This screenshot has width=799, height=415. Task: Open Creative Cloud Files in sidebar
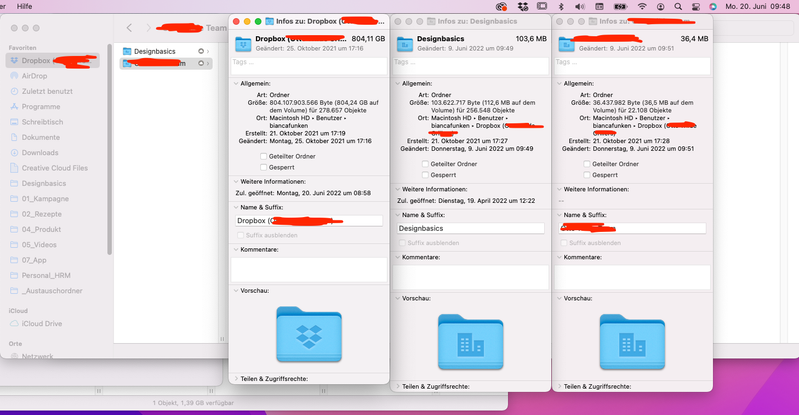54,168
